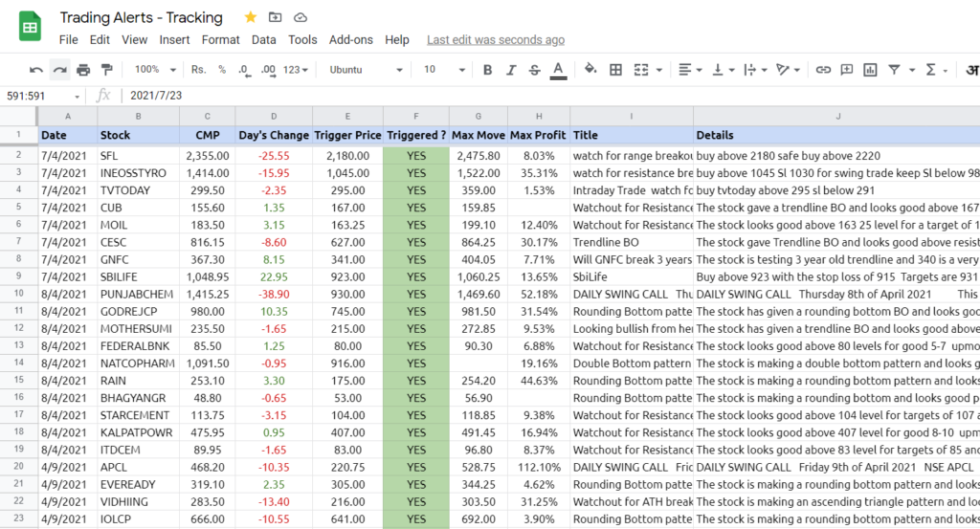
Task: Select the Day's Change cell -38.90
Action: (x=274, y=295)
